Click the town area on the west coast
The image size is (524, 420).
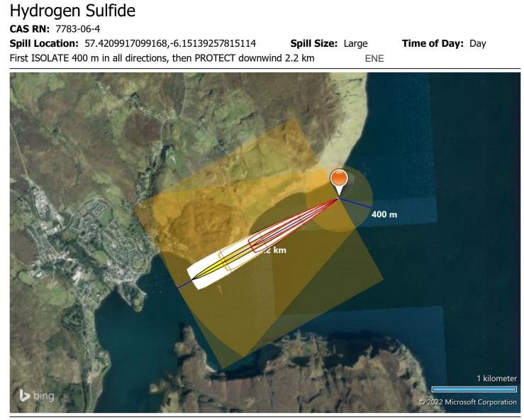(x=85, y=241)
